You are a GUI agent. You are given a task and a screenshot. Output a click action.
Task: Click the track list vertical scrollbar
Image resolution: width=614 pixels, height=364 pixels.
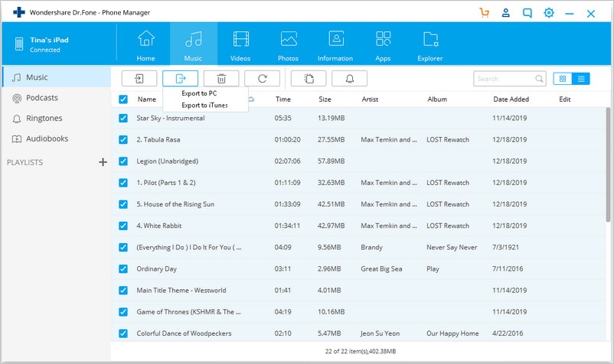(x=608, y=164)
